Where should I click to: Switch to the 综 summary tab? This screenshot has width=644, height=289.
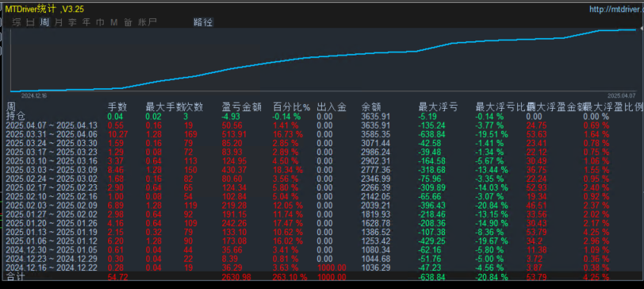pyautogui.click(x=17, y=22)
